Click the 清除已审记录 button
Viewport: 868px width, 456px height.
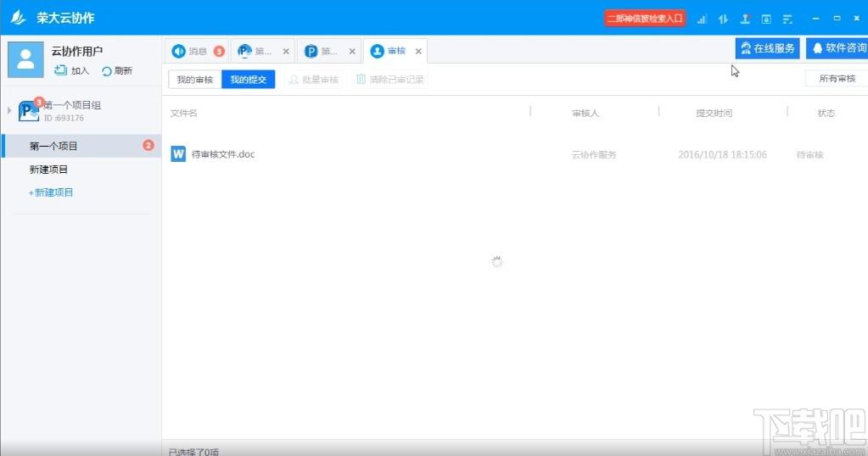[x=391, y=80]
